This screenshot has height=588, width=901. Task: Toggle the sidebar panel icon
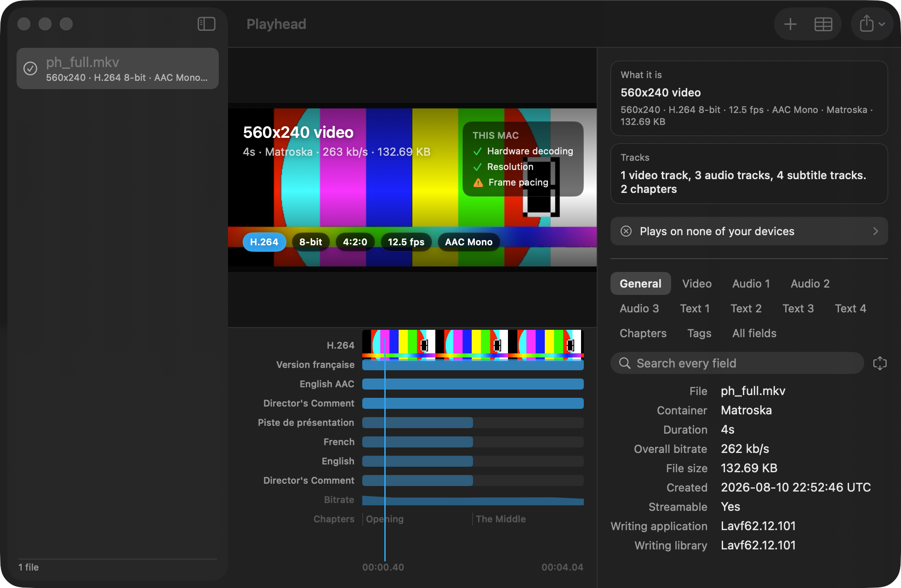coord(206,24)
